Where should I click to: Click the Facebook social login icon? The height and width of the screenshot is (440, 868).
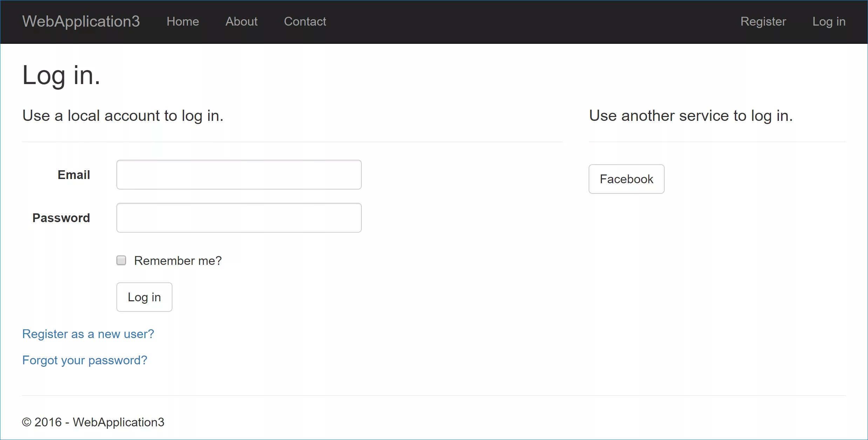(626, 178)
